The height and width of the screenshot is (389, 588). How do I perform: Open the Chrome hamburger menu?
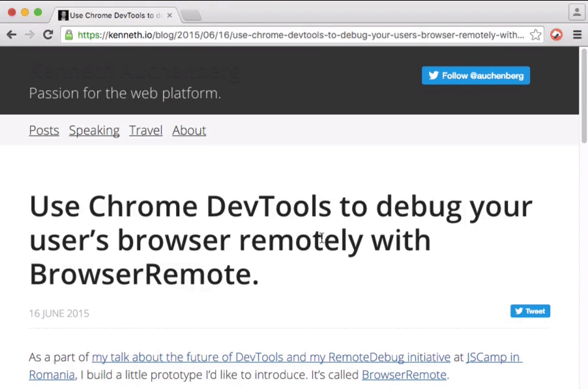pyautogui.click(x=577, y=35)
